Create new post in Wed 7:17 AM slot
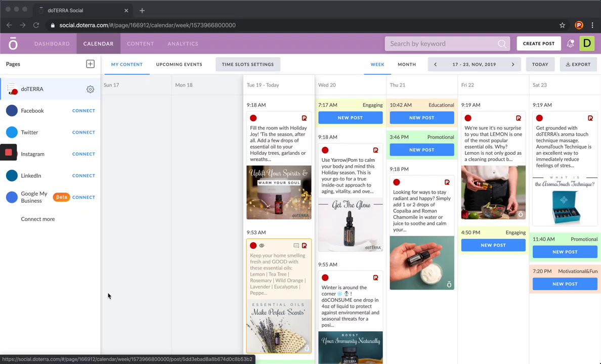The height and width of the screenshot is (364, 601). 350,118
